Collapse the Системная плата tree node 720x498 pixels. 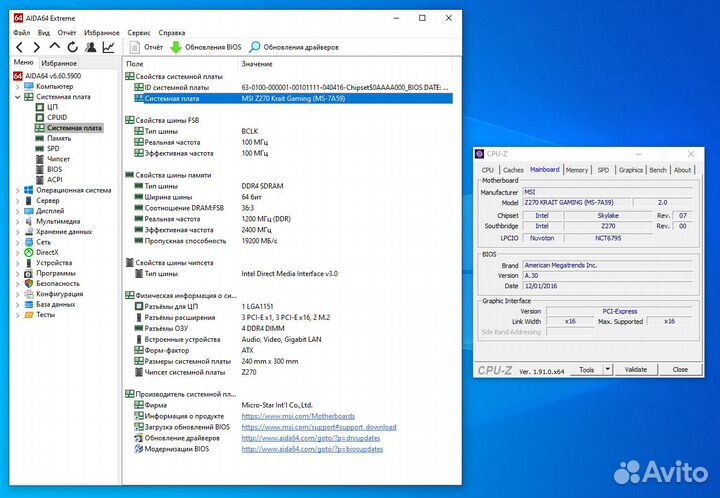17,97
